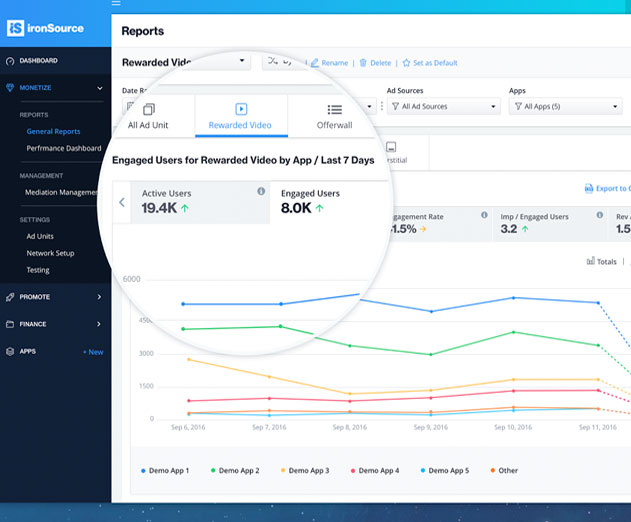Toggle Demo App 1 legend series
631x522 pixels.
[165, 470]
